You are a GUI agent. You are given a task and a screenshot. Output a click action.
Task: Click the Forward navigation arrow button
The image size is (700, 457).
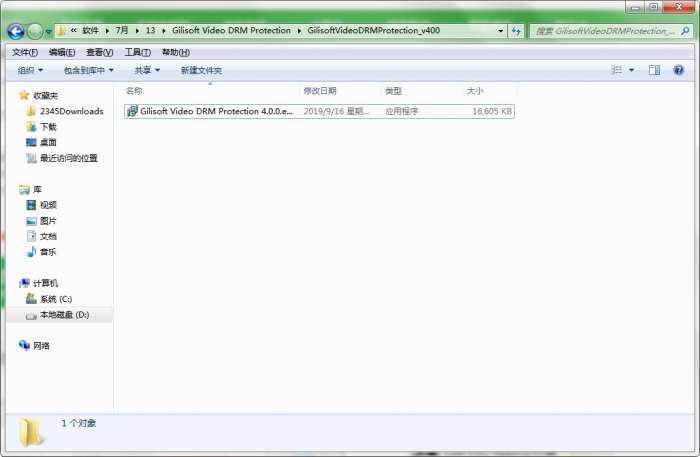click(35, 31)
